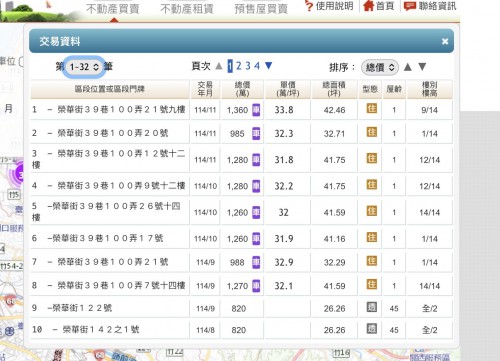500x361 pixels.
Task: Open the 不動產買賣 tab
Action: tap(113, 9)
